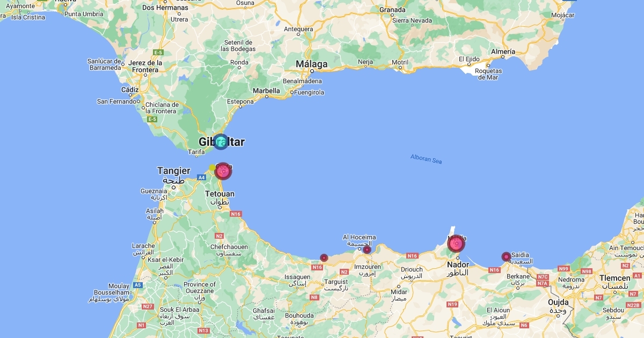The height and width of the screenshot is (338, 644).
Task: Click the N2 road shield above Chefchaouen
Action: pos(219,236)
